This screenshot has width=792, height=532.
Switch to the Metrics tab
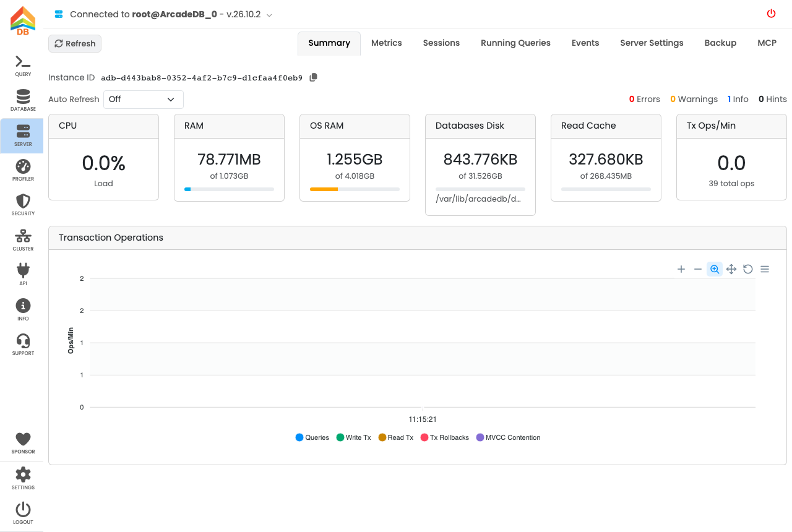click(387, 43)
